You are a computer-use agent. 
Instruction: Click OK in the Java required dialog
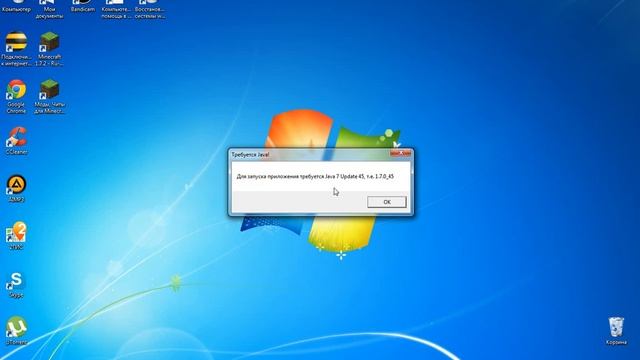tap(387, 202)
